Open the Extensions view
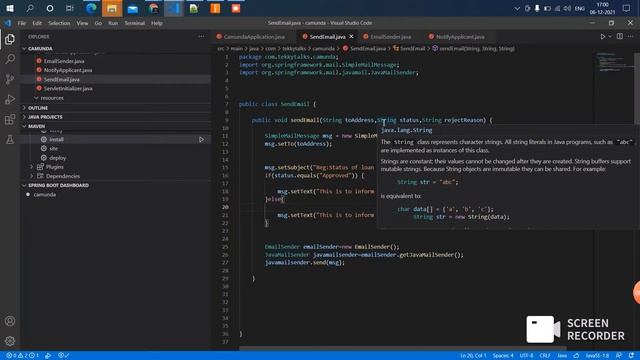 [x=10, y=119]
